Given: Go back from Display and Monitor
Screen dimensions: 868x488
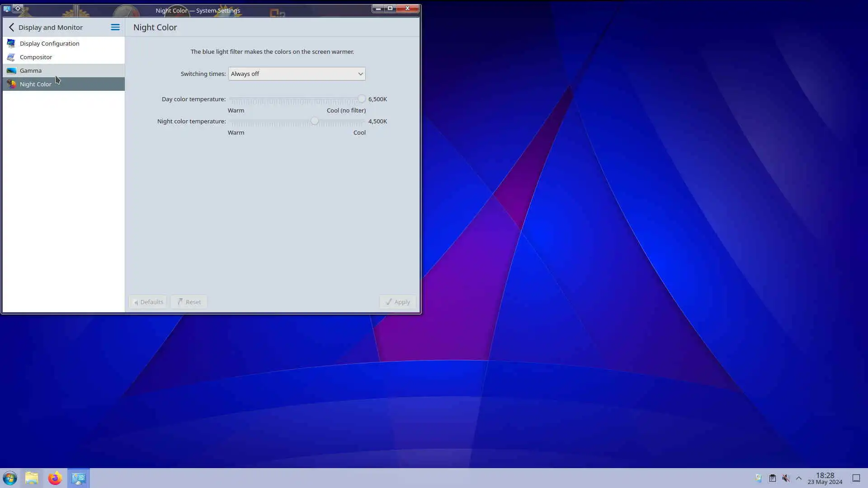Looking at the screenshot, I should (12, 28).
